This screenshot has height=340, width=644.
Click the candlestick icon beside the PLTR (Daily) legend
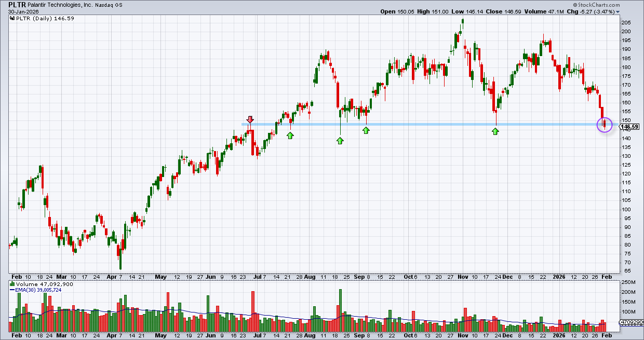tap(12, 18)
